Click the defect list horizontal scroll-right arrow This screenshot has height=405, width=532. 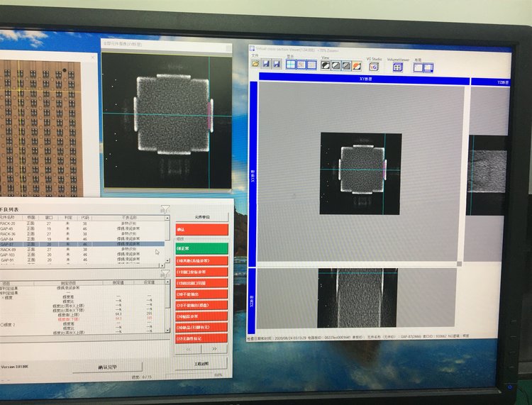tap(163, 265)
